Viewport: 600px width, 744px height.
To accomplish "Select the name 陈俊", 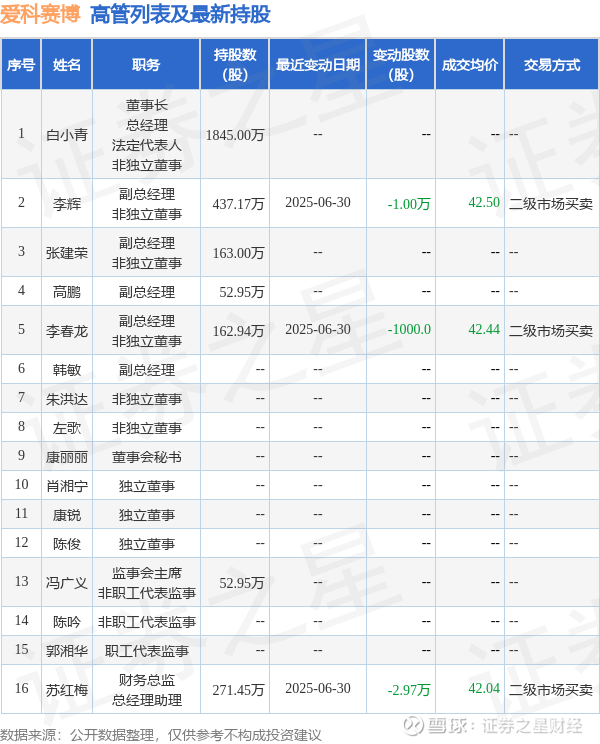I will point(67,544).
